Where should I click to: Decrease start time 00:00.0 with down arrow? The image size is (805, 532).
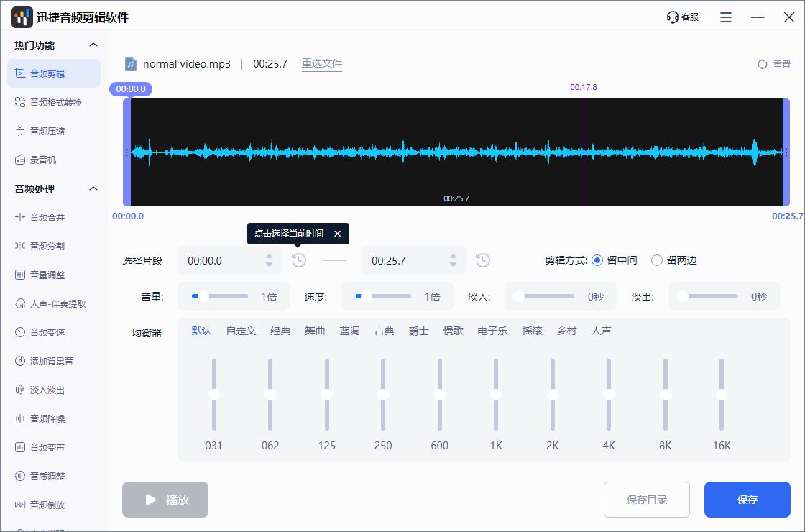click(x=269, y=265)
